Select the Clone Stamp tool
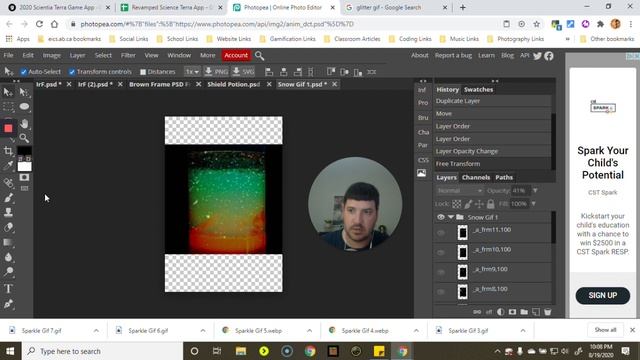The image size is (640, 360). [8, 212]
